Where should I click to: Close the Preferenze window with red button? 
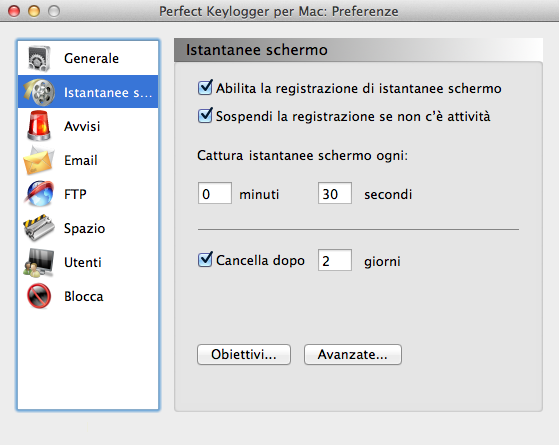[x=14, y=11]
